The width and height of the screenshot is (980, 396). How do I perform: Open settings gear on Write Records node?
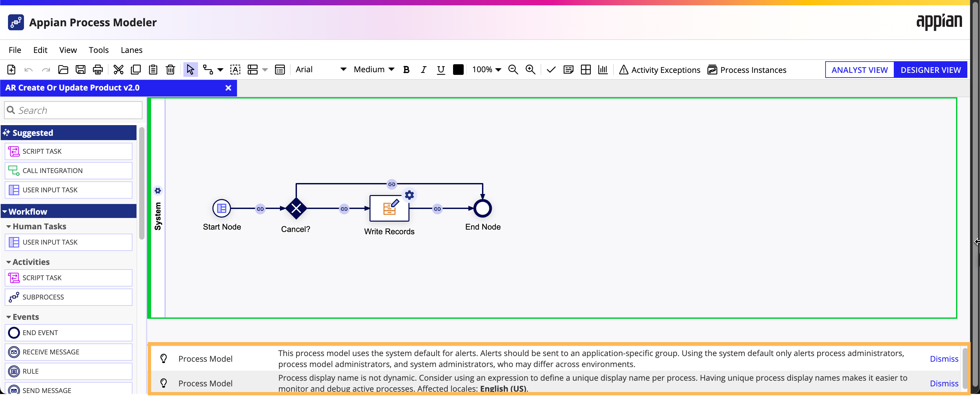click(409, 195)
